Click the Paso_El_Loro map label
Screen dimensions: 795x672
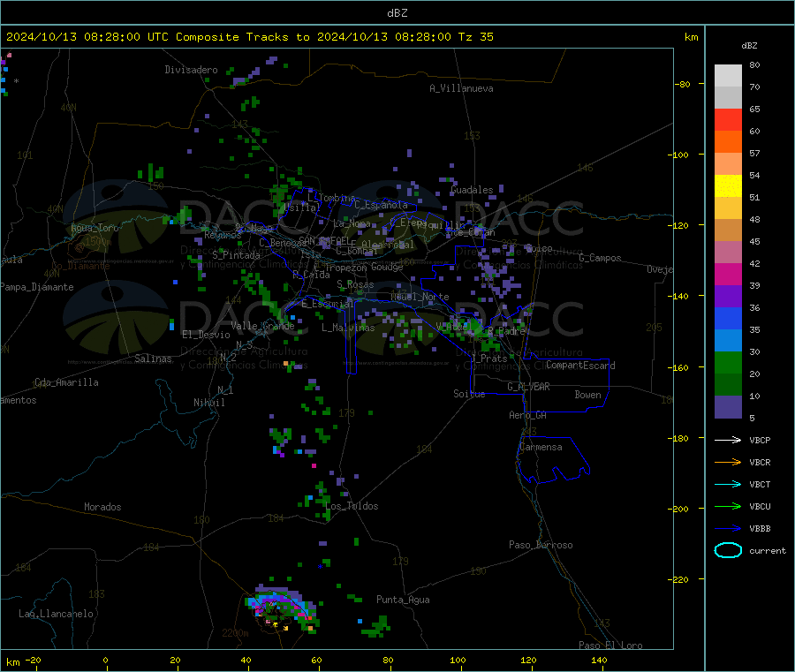click(x=610, y=646)
